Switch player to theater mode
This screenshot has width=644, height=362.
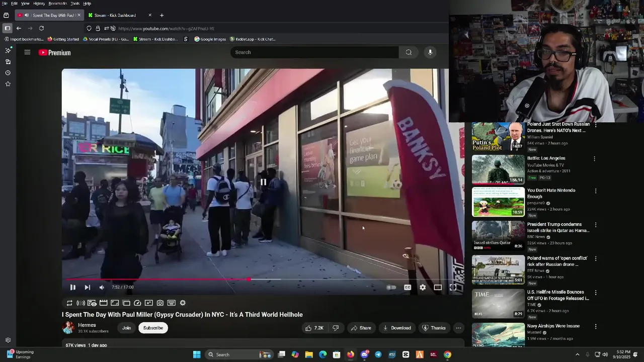438,287
